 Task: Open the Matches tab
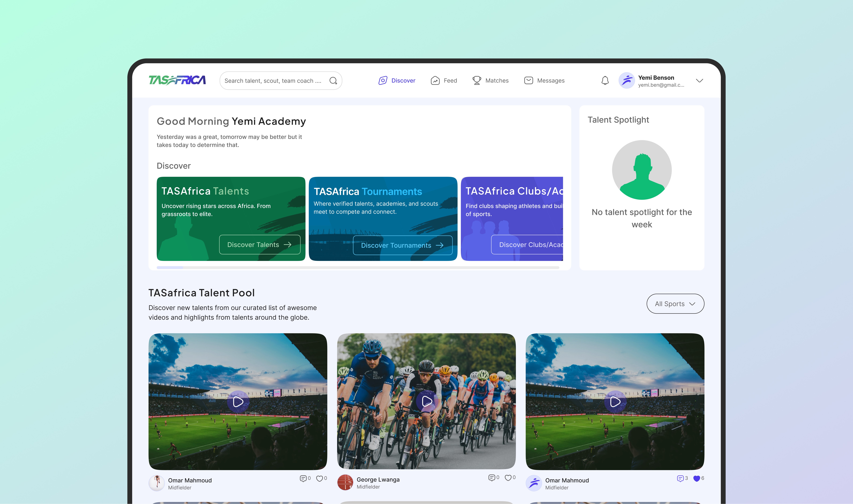490,80
